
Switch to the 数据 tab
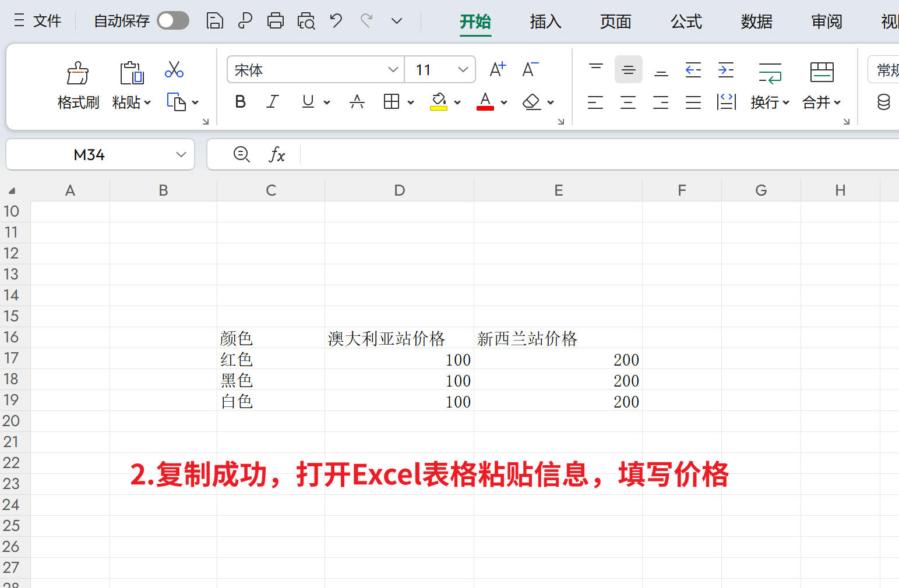[x=757, y=22]
